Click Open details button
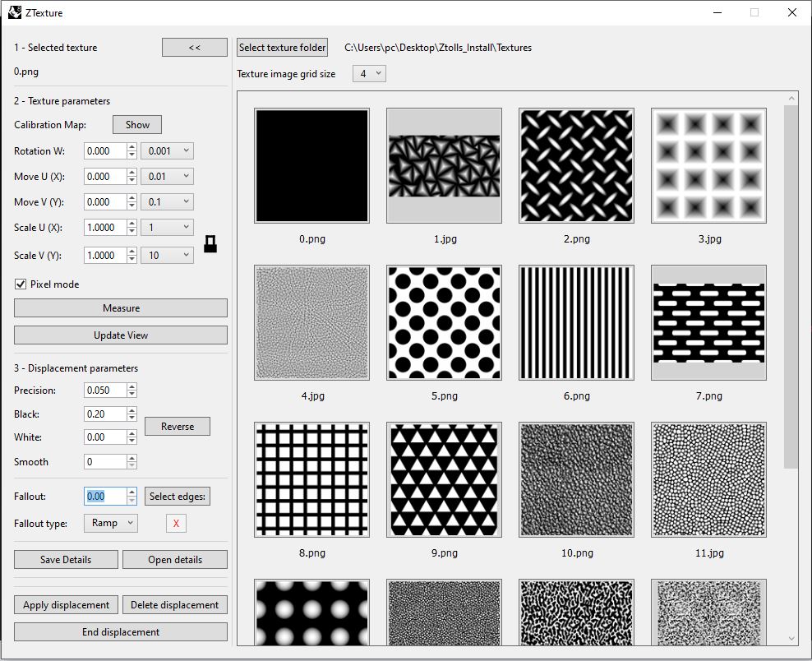This screenshot has width=812, height=661. coord(175,560)
